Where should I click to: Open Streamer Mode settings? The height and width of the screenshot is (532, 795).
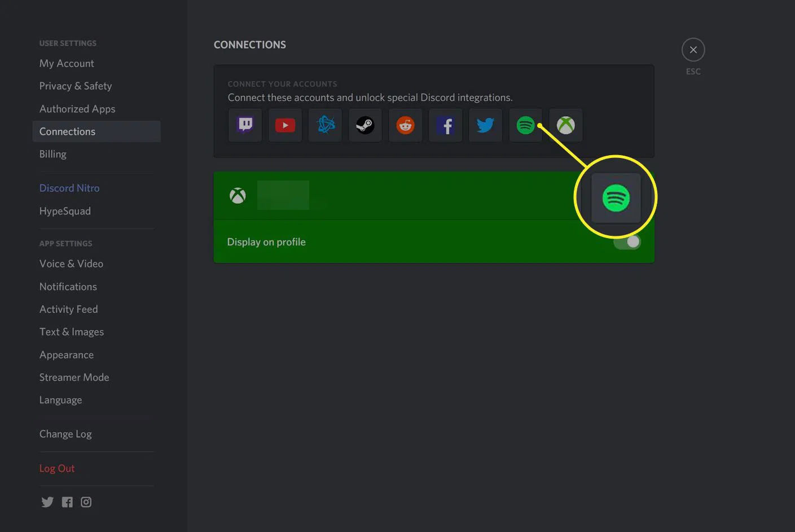click(x=74, y=377)
